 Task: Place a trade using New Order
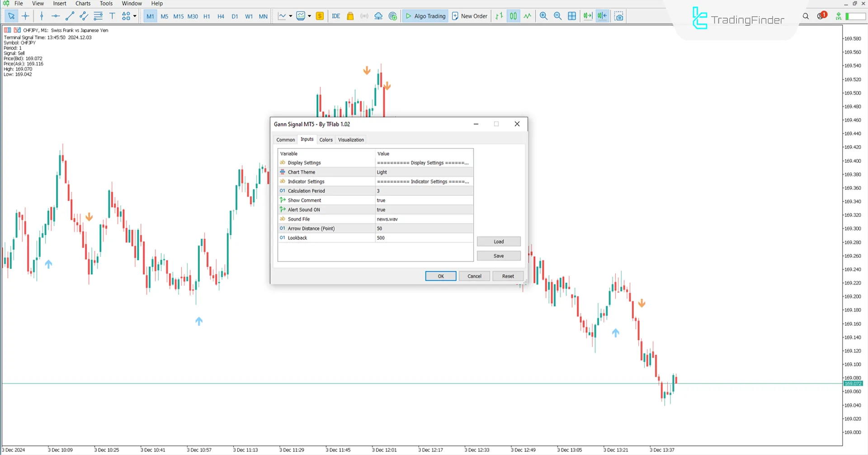point(469,16)
